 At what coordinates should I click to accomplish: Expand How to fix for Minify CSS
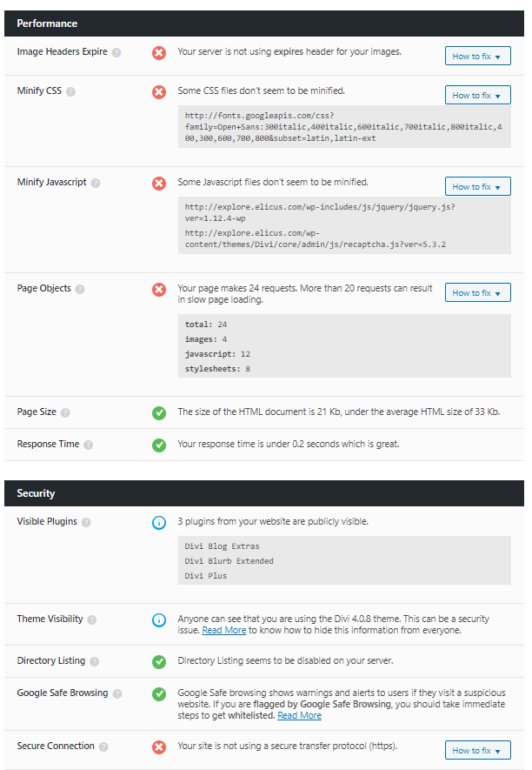[477, 95]
